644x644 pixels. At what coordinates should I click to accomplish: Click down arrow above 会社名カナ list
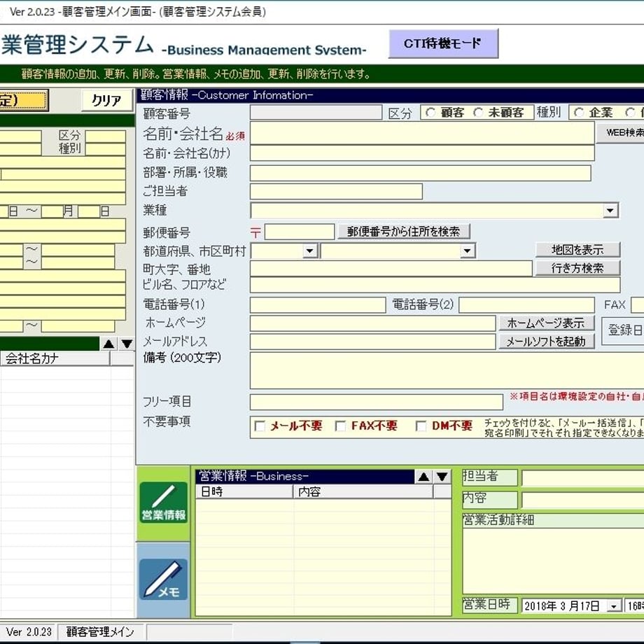click(x=127, y=344)
